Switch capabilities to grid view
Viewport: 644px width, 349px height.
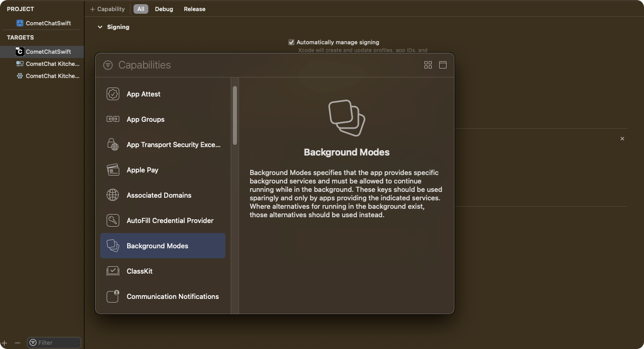coord(428,65)
